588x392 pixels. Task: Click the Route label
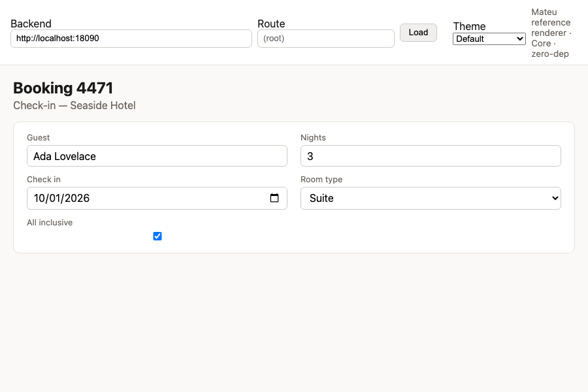271,24
